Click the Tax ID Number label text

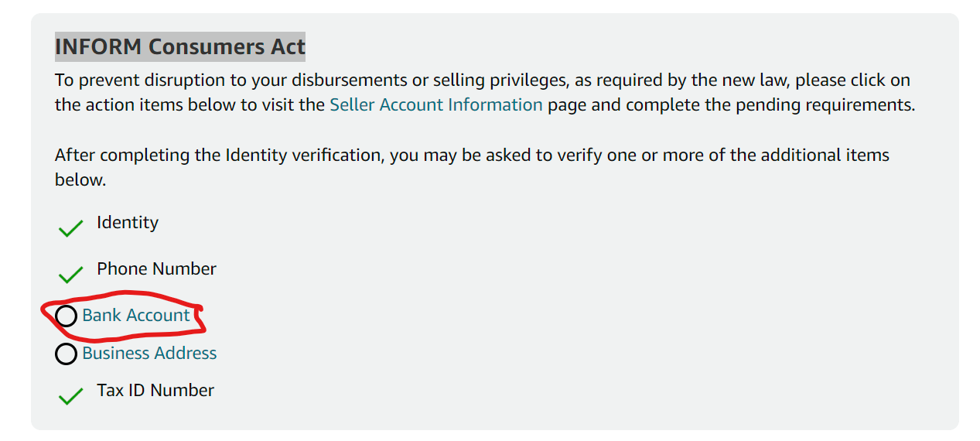click(155, 390)
